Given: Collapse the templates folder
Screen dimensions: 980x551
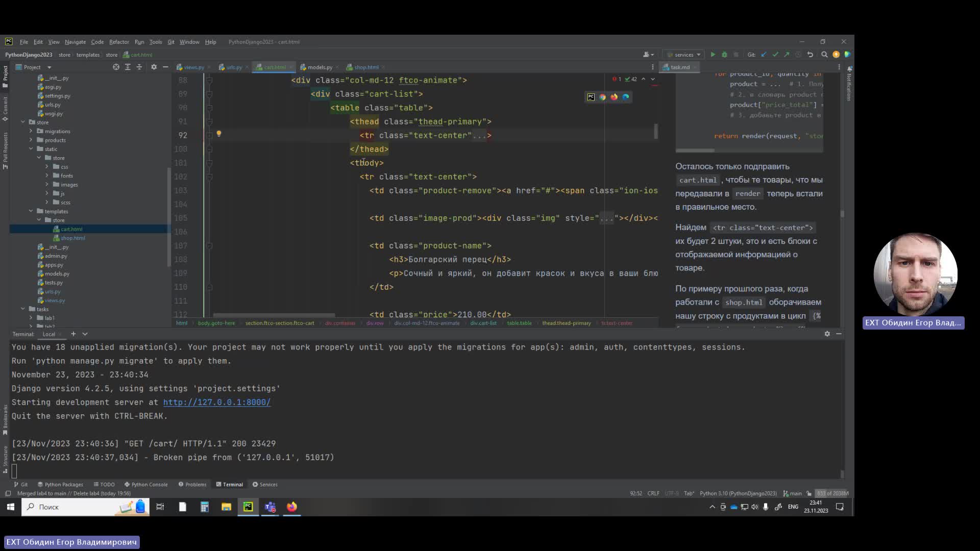Looking at the screenshot, I should [31, 211].
